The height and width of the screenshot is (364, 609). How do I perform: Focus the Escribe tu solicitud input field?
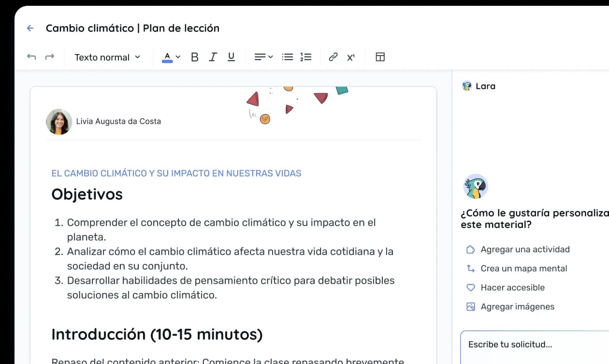coord(535,347)
